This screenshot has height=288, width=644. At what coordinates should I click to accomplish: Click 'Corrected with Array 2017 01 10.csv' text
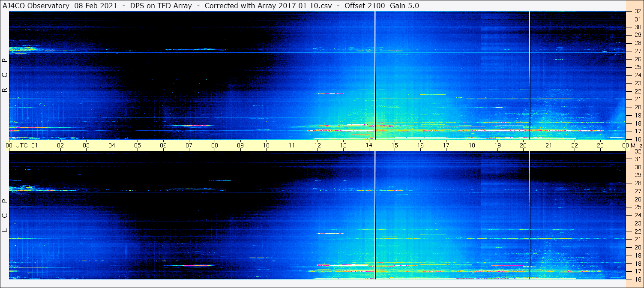(x=268, y=6)
